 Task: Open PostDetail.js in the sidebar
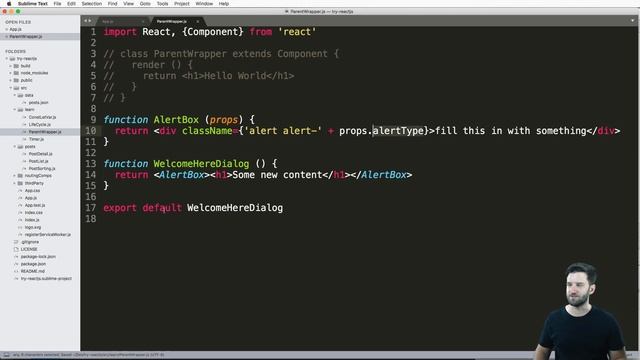coord(40,154)
